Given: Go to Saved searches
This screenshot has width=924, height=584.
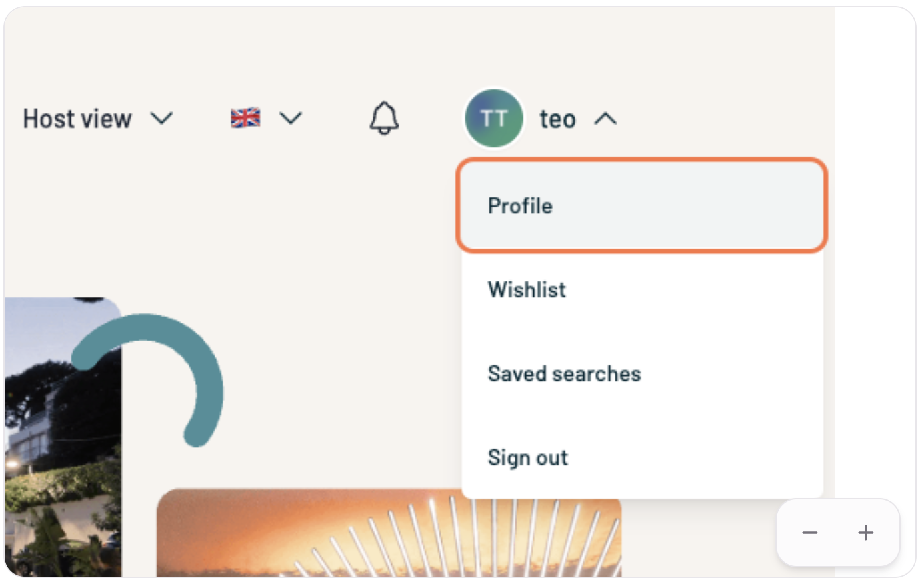Looking at the screenshot, I should click(x=564, y=374).
